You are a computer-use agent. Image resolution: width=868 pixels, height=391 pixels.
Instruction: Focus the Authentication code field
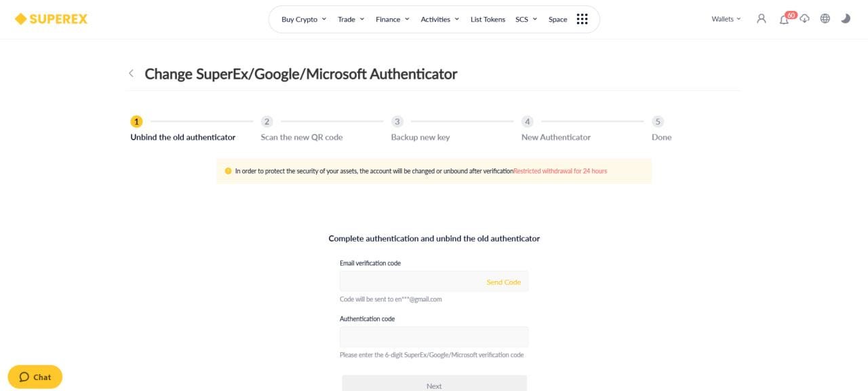(x=434, y=337)
